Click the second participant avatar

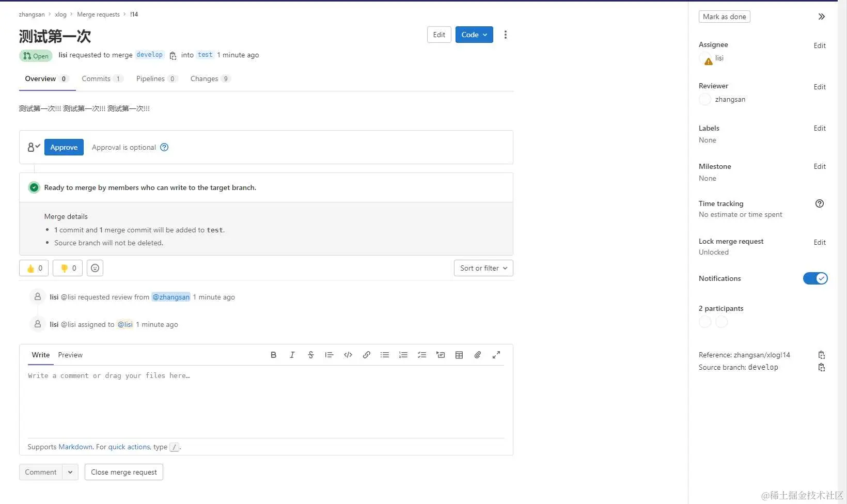click(721, 322)
